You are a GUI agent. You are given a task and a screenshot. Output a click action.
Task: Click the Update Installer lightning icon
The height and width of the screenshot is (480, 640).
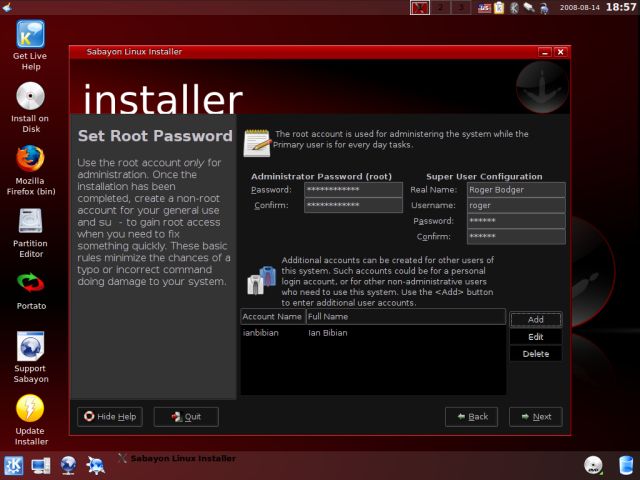point(30,409)
